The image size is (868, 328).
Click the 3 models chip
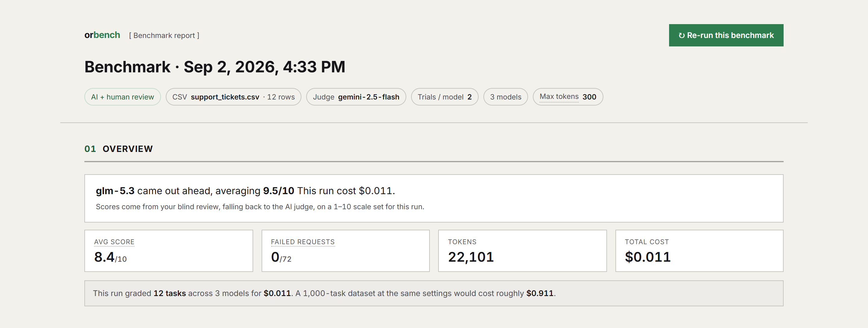coord(505,97)
